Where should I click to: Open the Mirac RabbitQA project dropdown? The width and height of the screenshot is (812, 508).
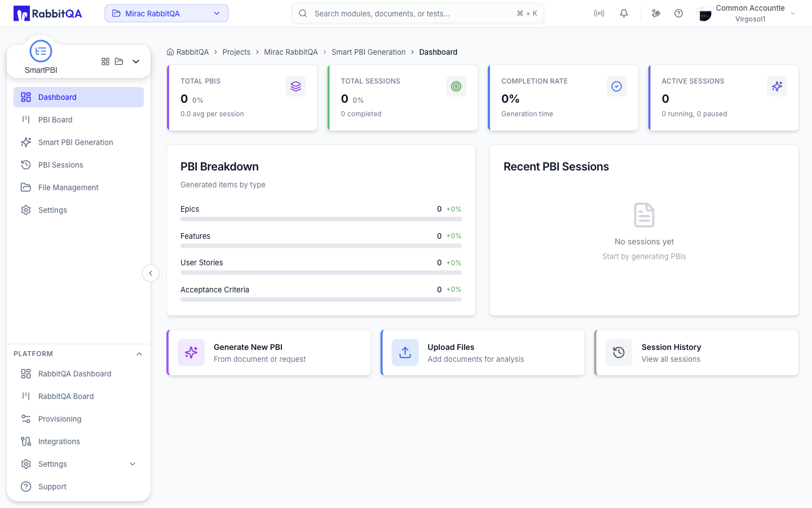(x=166, y=14)
